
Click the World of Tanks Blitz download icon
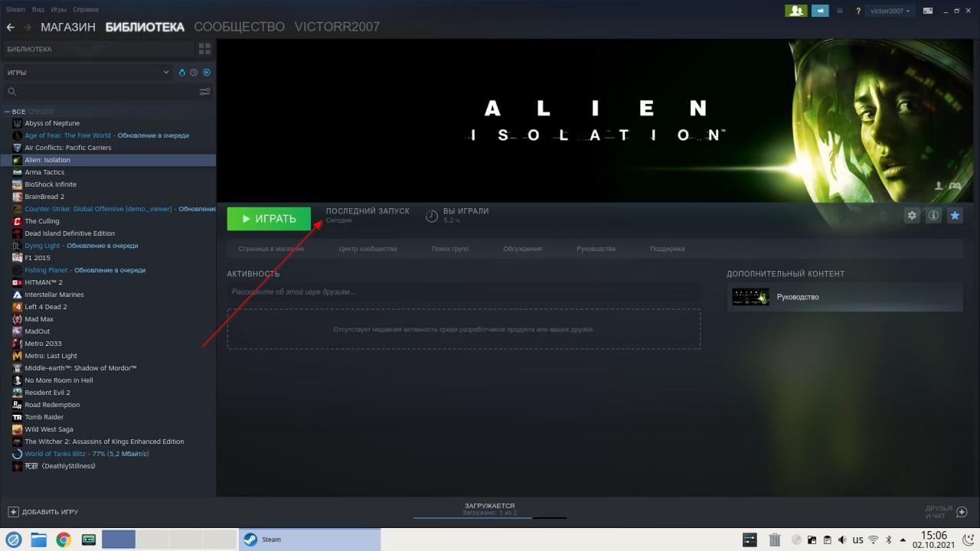[x=18, y=454]
